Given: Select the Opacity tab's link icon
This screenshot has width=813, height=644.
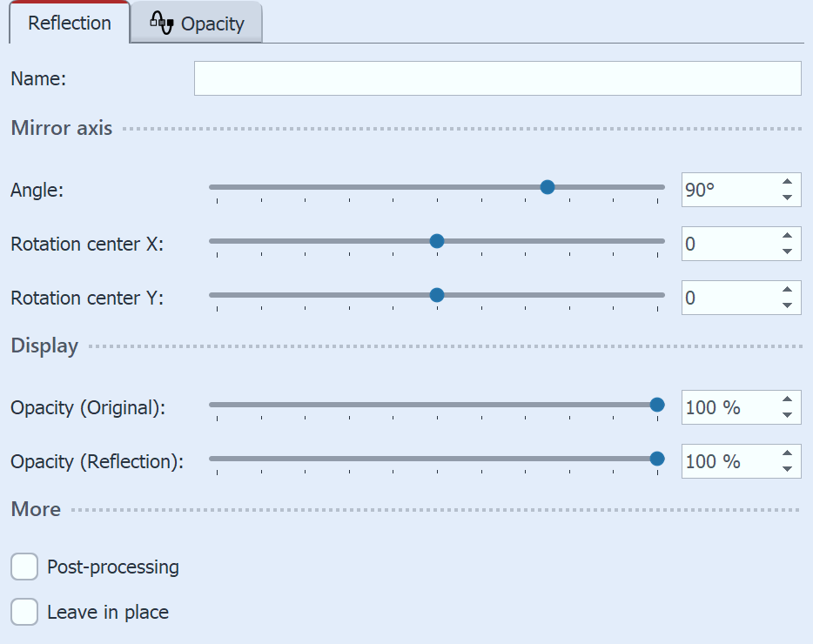Looking at the screenshot, I should coord(164,23).
